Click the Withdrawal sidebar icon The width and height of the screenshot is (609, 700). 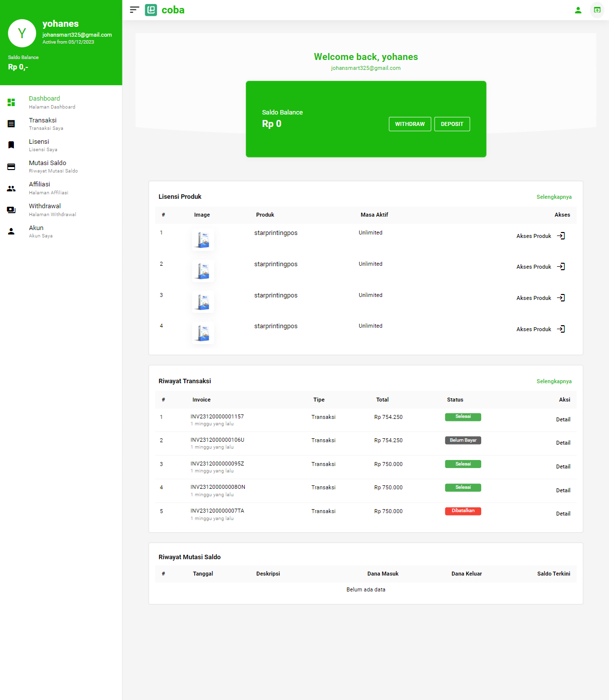(x=11, y=210)
